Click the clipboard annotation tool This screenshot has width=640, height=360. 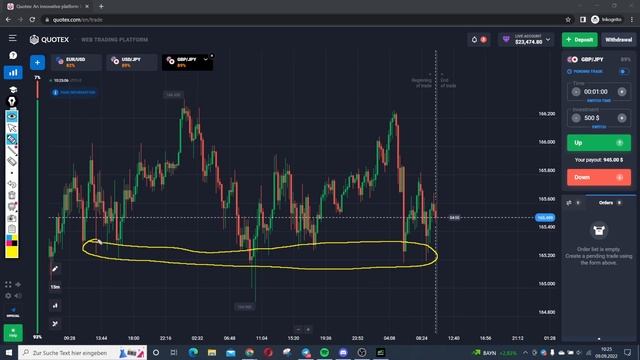[12, 229]
